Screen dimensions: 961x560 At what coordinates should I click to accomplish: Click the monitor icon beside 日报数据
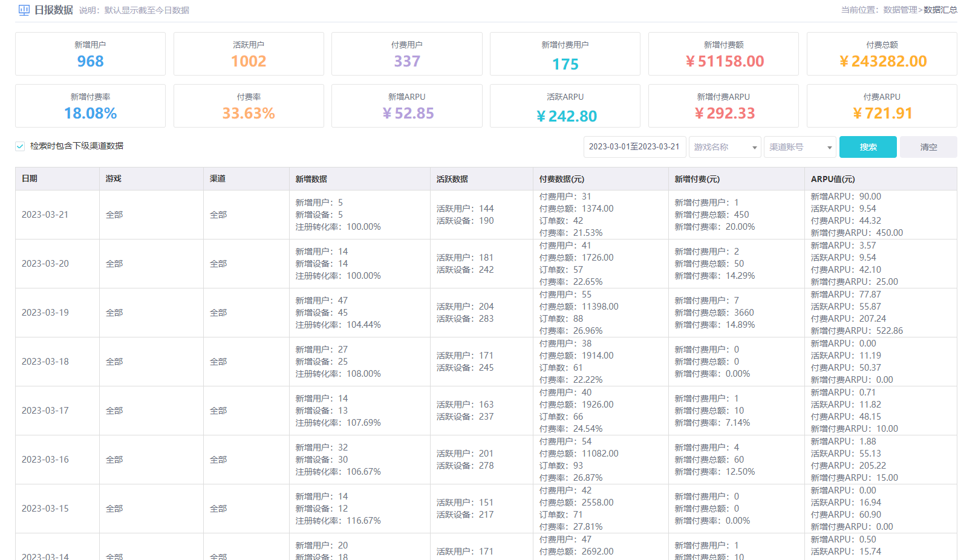click(x=24, y=10)
